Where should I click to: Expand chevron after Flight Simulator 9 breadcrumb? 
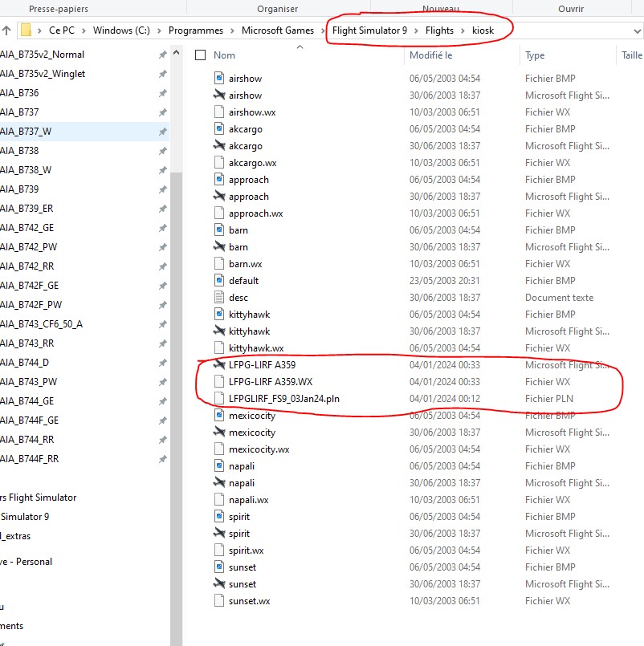pyautogui.click(x=416, y=30)
